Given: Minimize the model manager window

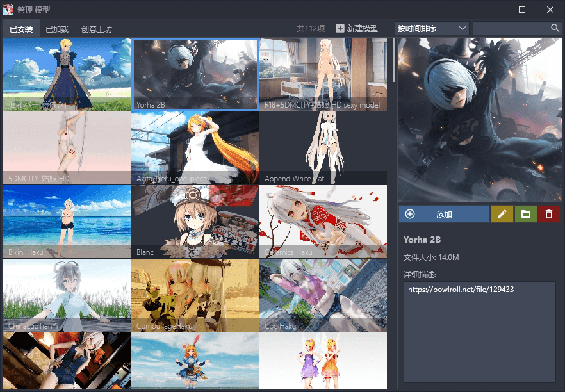Looking at the screenshot, I should tap(493, 10).
